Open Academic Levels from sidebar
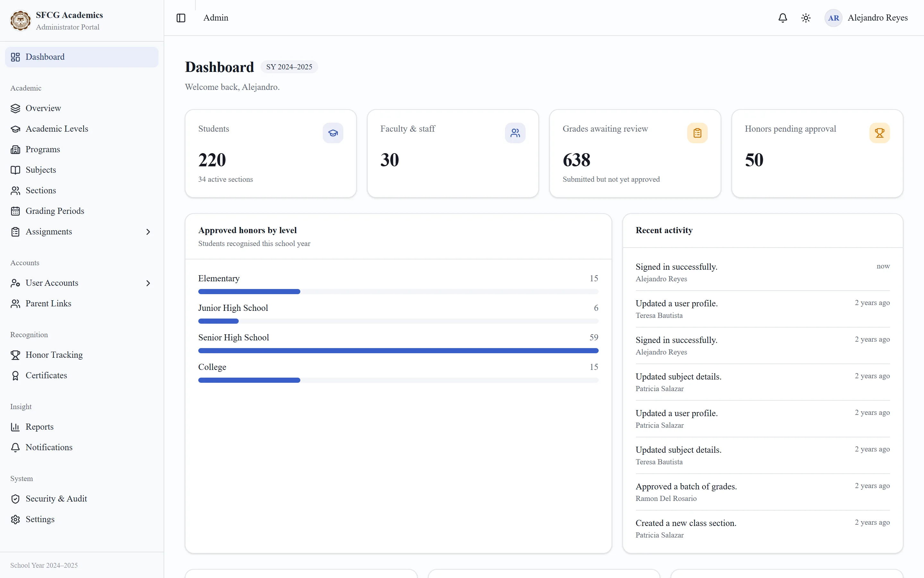Screen dimensions: 924x578 point(82,129)
